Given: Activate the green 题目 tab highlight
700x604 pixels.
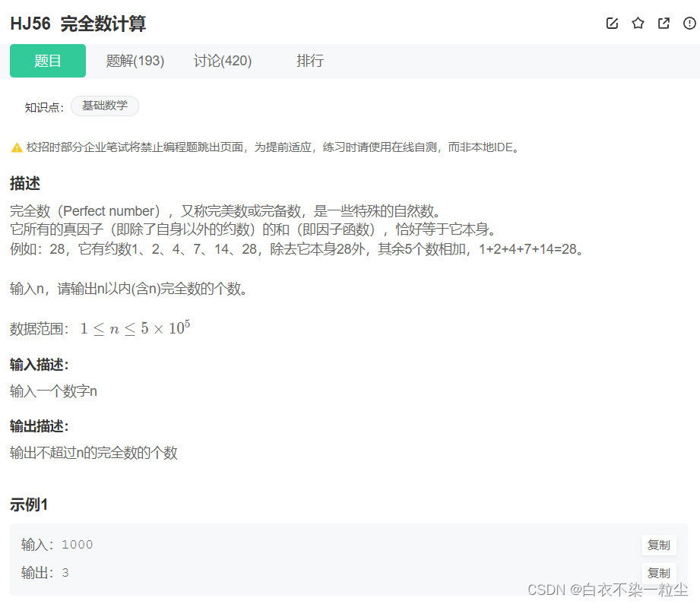Looking at the screenshot, I should click(47, 60).
